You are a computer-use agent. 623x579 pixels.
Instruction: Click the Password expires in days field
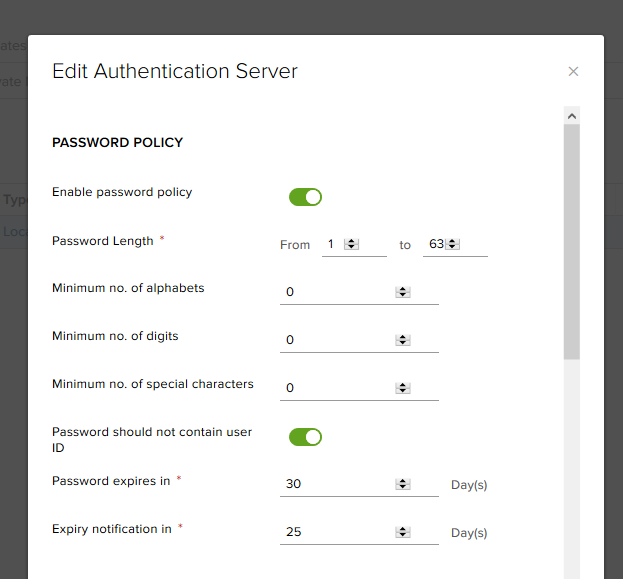pyautogui.click(x=338, y=484)
